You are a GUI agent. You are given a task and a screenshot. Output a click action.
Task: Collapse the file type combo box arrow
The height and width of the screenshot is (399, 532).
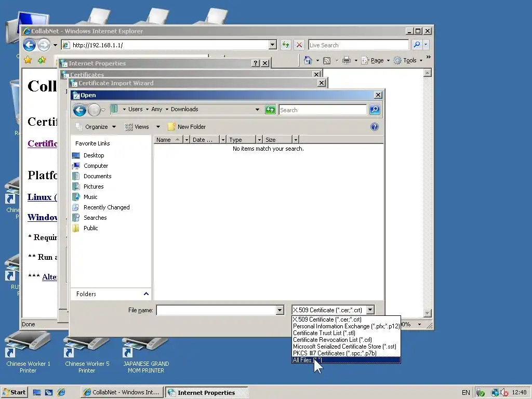370,310
